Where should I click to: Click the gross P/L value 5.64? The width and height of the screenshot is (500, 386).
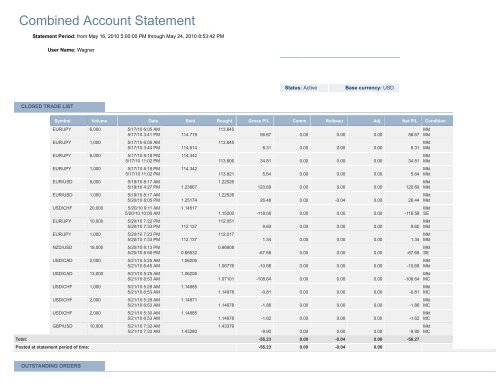tap(267, 174)
